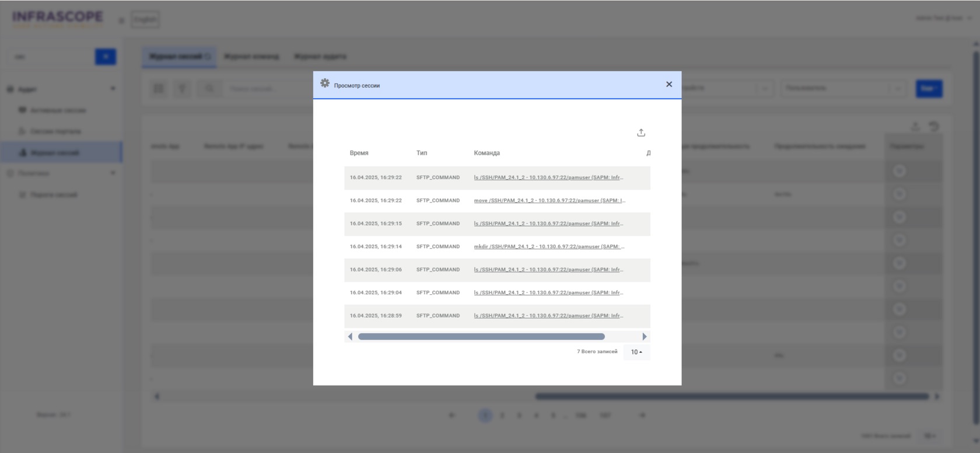
Task: Open the mkdir command link
Action: pos(549,247)
